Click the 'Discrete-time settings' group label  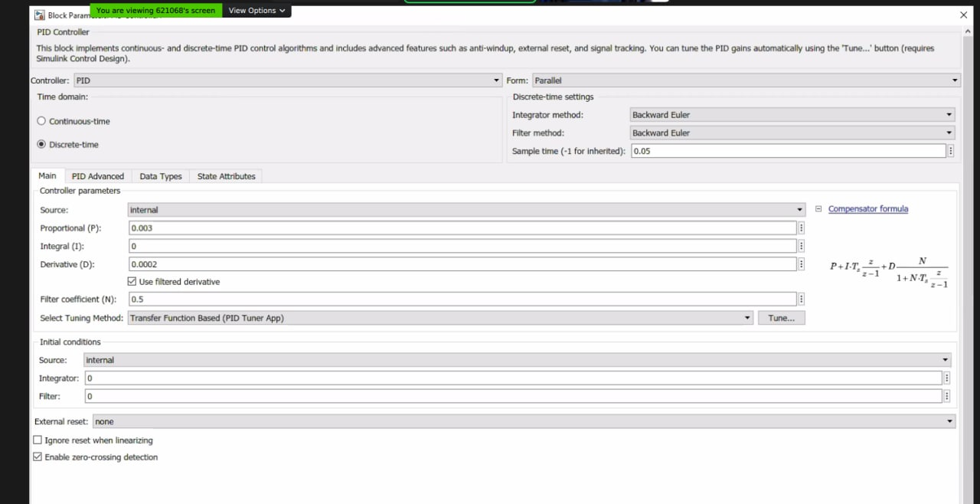coord(553,97)
